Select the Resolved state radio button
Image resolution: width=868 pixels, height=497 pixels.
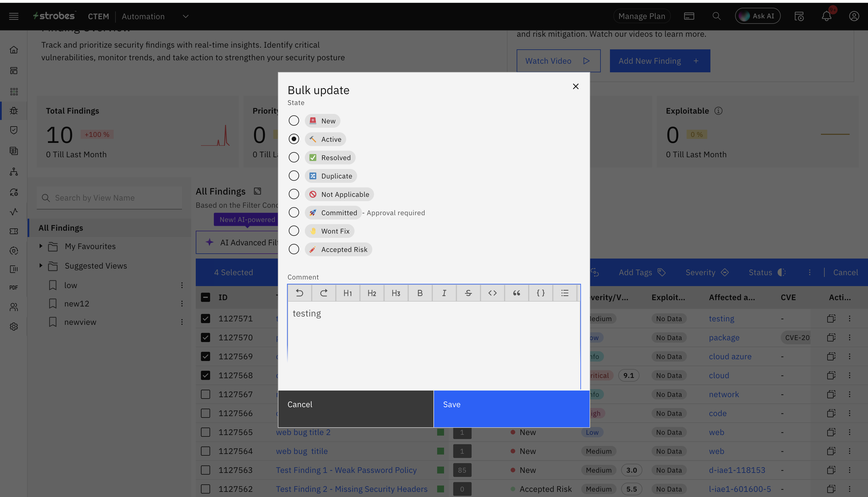tap(294, 157)
